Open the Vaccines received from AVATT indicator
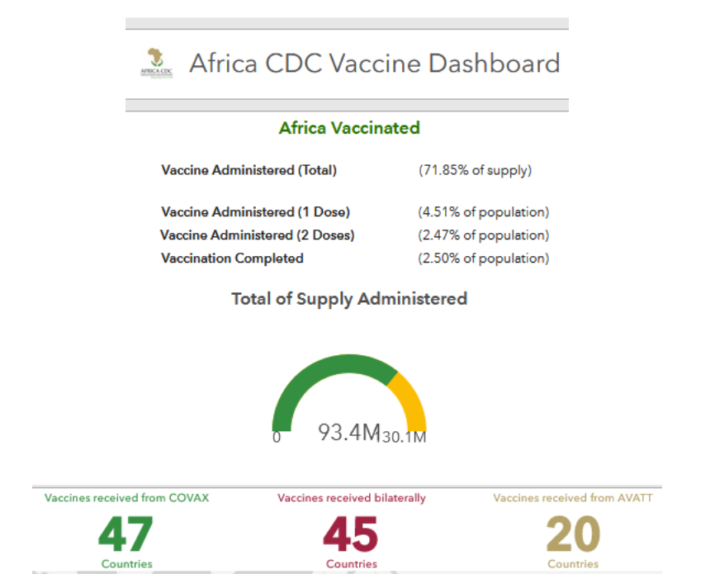The image size is (710, 588). (573, 498)
